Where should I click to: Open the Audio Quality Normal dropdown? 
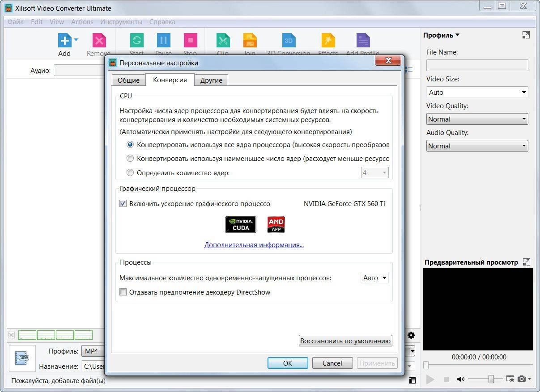[477, 146]
